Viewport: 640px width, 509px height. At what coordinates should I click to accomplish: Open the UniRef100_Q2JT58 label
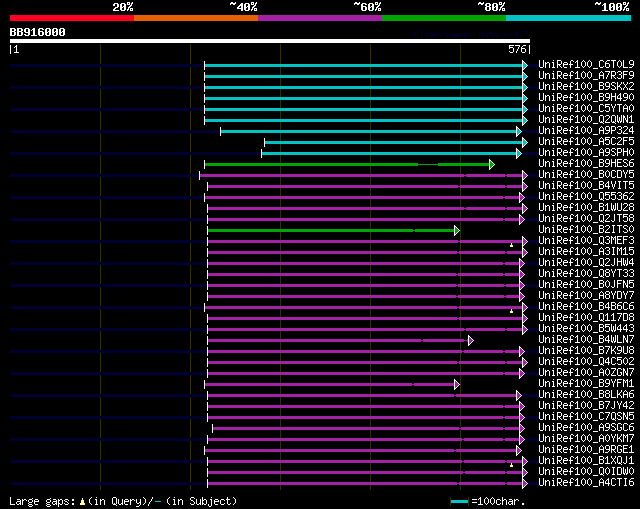click(x=586, y=218)
